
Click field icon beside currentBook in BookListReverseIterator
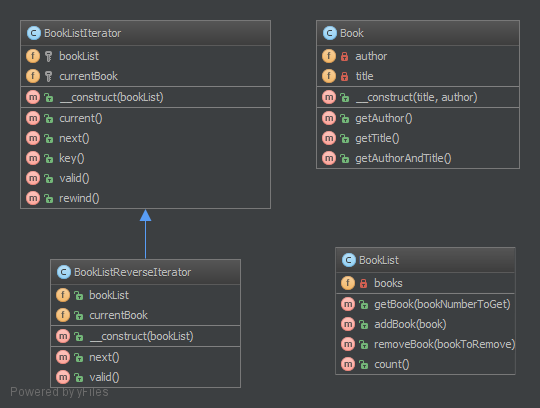tap(63, 315)
